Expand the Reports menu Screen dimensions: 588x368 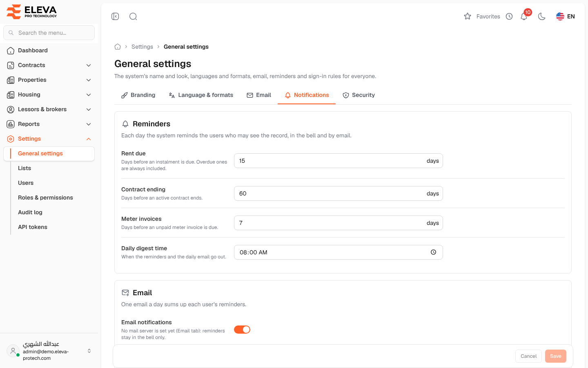(x=49, y=124)
